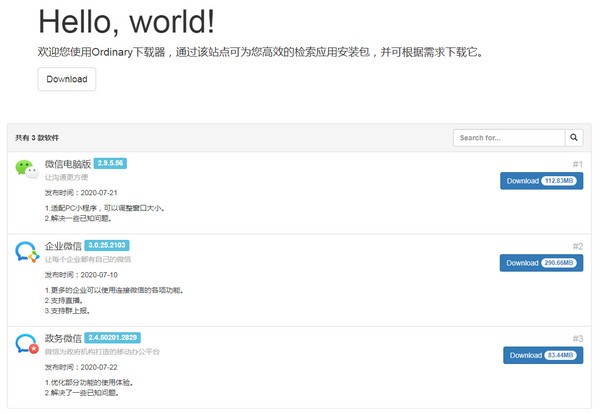Click the '共有 3 款软件' list header
Screen dimensions: 600x414
pos(38,138)
